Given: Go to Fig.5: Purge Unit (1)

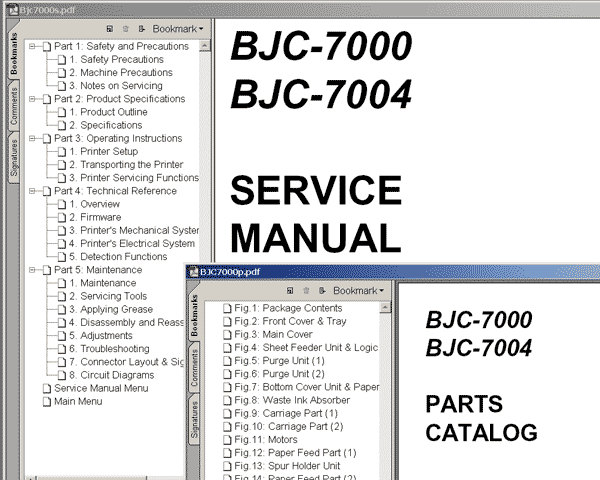Looking at the screenshot, I should click(279, 361).
